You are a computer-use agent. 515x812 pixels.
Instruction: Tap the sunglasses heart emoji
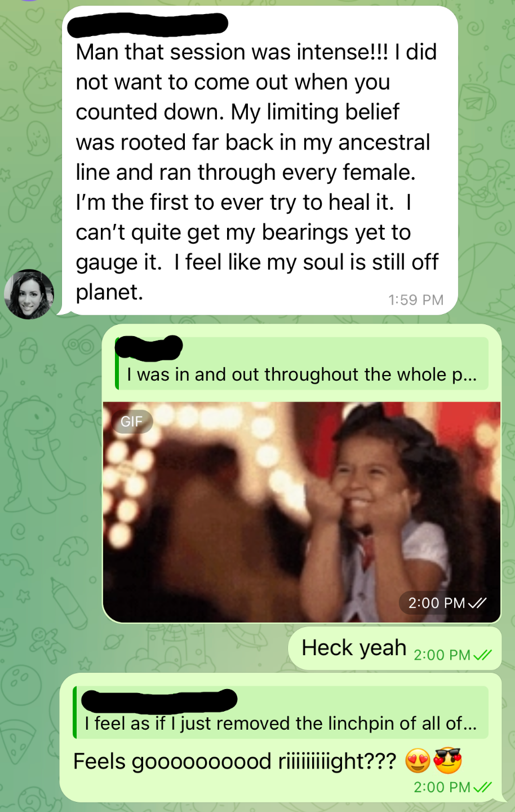pyautogui.click(x=448, y=761)
